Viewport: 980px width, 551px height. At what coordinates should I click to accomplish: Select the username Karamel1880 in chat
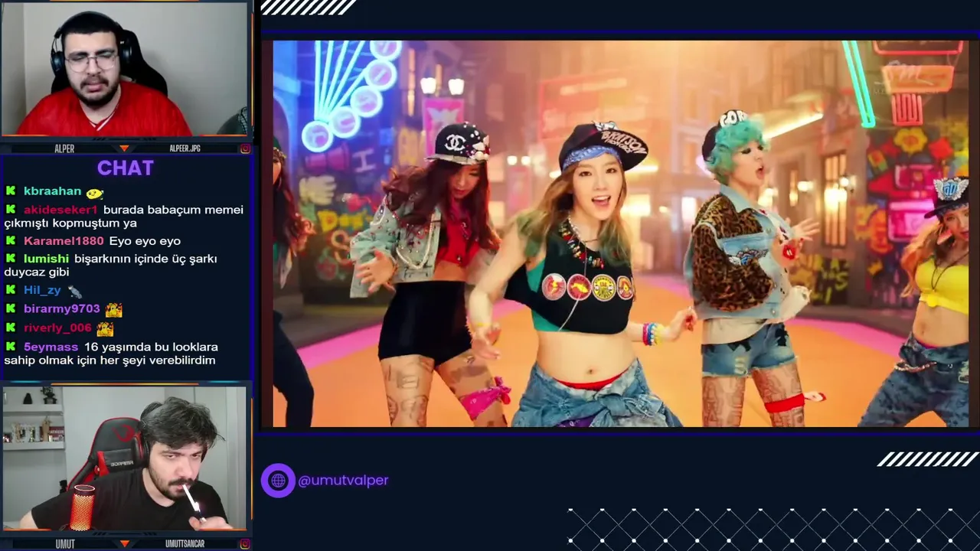click(x=64, y=241)
